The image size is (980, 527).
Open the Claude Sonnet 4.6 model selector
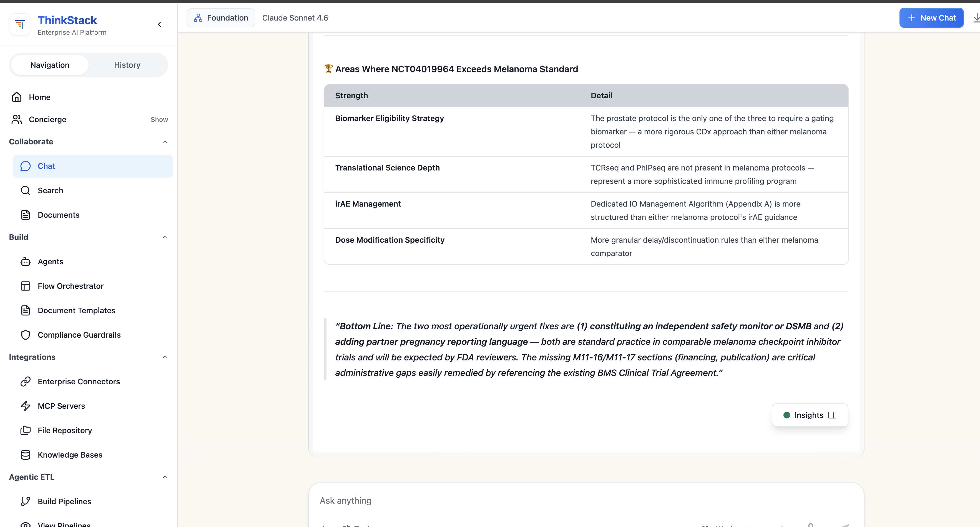tap(295, 18)
